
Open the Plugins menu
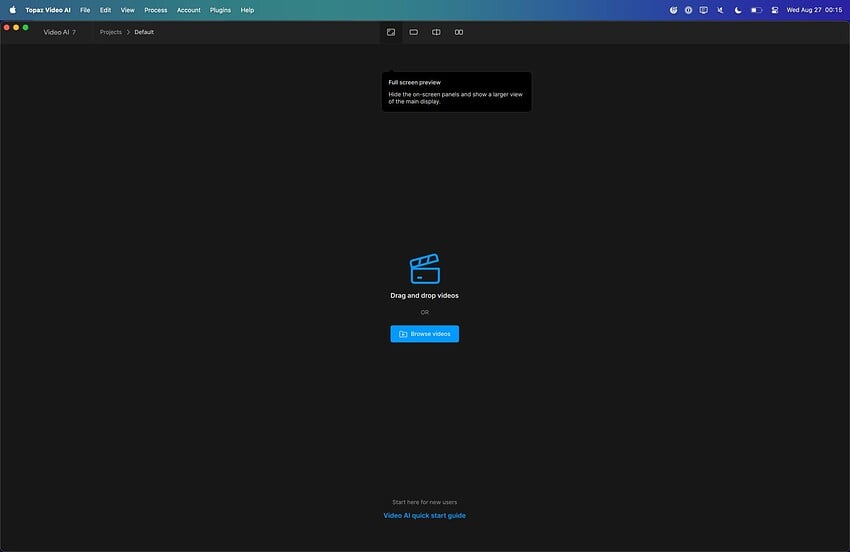(x=220, y=10)
